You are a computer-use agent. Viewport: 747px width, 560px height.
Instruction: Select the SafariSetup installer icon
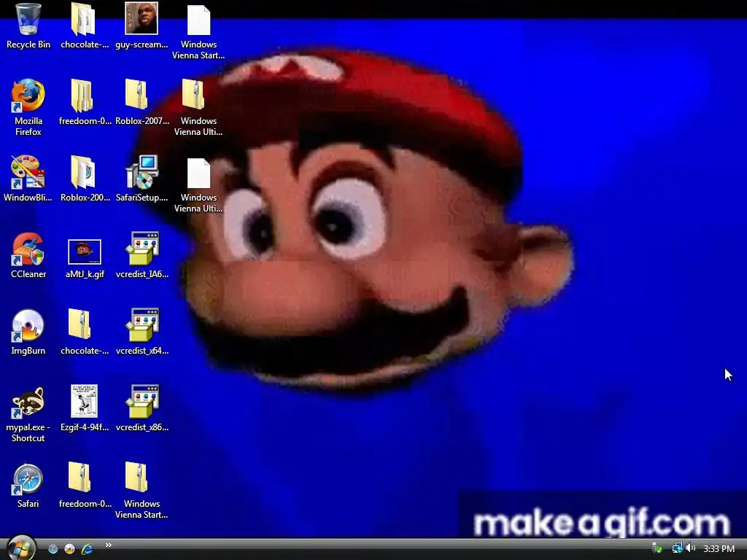click(x=142, y=172)
